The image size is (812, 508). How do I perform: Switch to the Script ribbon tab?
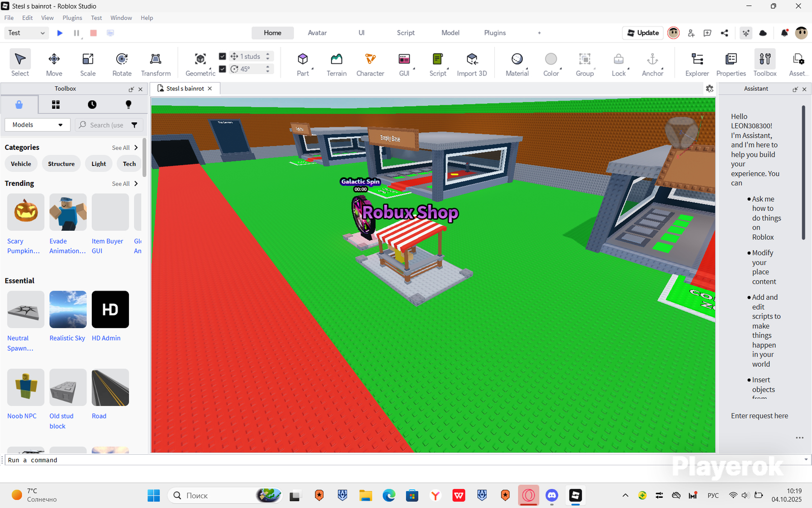pyautogui.click(x=405, y=33)
